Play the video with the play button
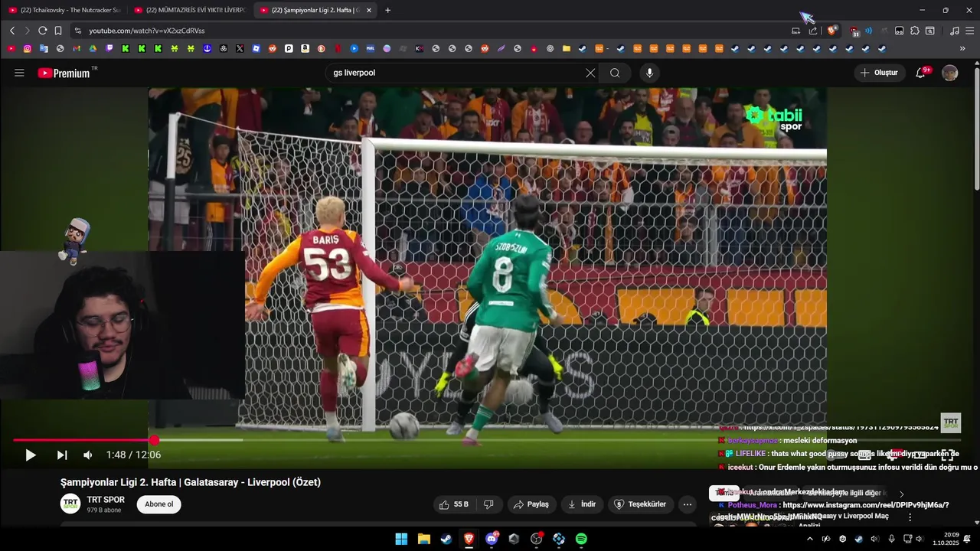Screen dimensions: 980x551 click(31, 455)
